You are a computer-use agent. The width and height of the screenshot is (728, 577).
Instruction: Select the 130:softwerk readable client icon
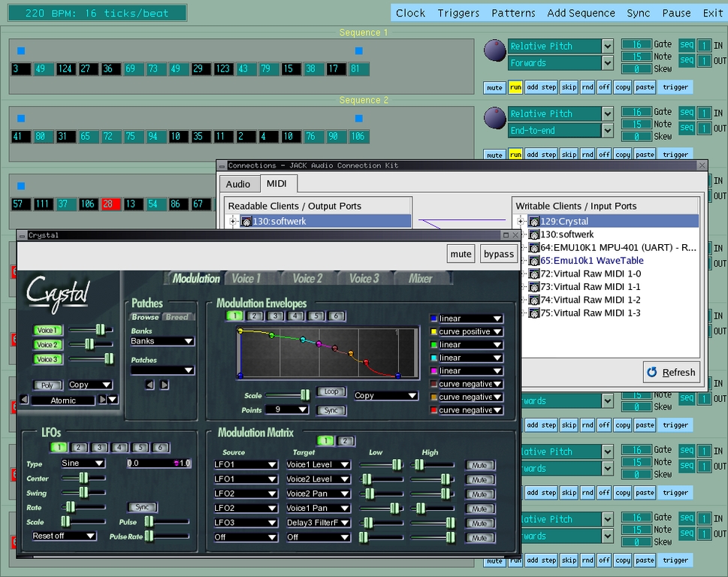(x=246, y=222)
